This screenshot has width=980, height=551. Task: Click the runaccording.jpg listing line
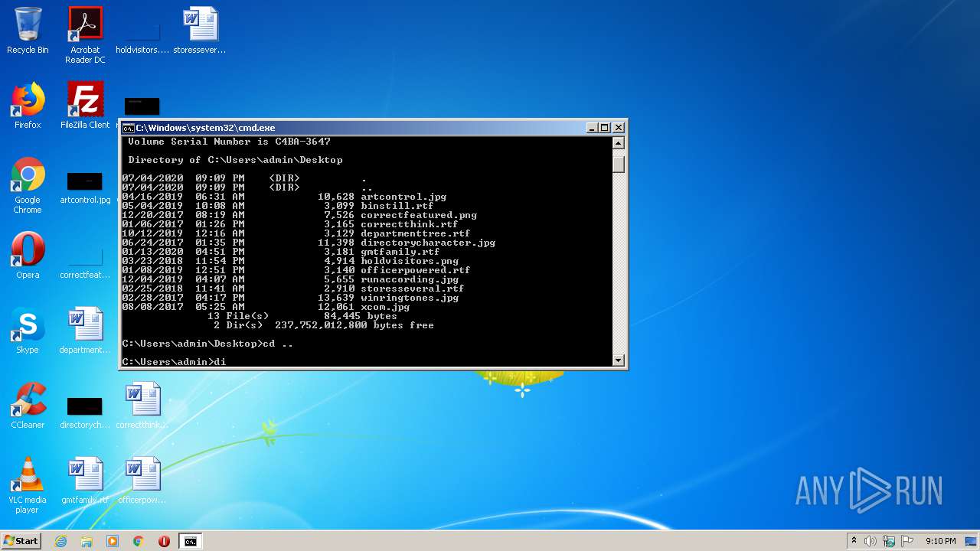(x=290, y=279)
